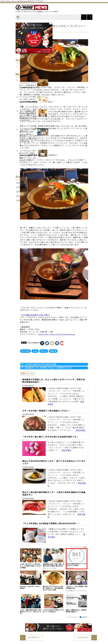Open the J-WAVE NEWS logo
The width and height of the screenshot is (108, 644).
coord(32,7)
